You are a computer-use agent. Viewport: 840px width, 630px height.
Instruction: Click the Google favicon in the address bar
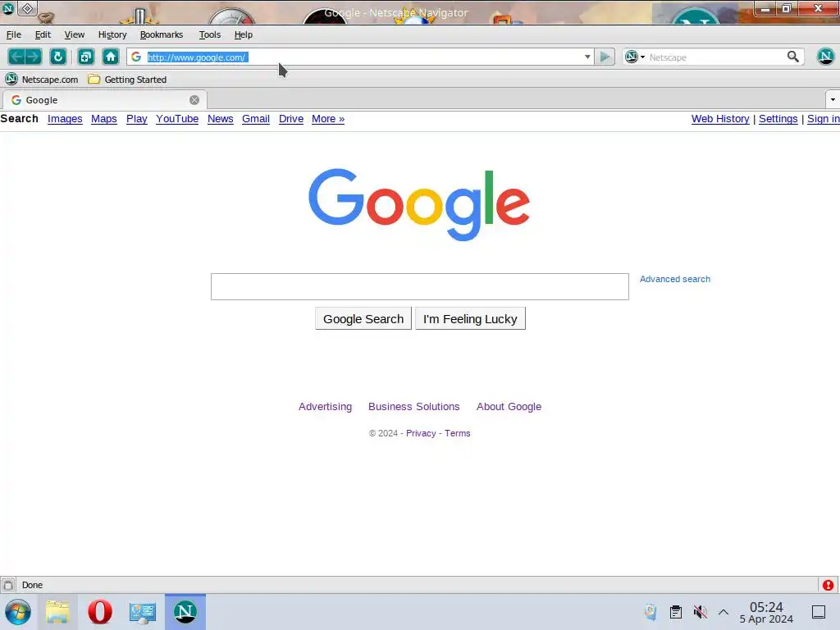point(136,57)
